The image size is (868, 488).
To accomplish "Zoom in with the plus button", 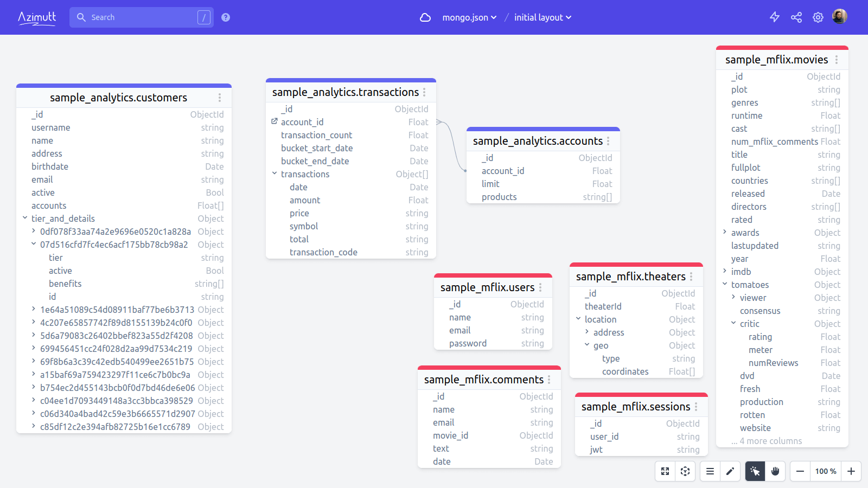I will pos(851,471).
